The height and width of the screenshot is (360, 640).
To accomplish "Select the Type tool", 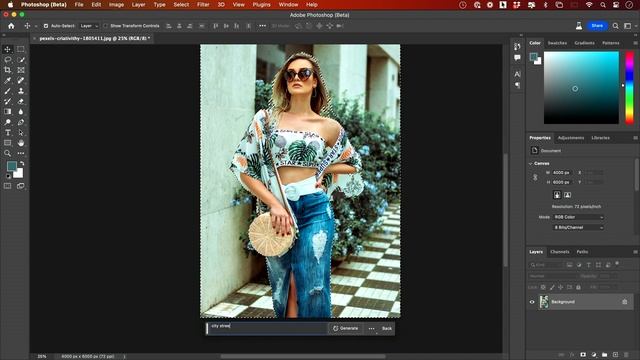I will coord(7,133).
